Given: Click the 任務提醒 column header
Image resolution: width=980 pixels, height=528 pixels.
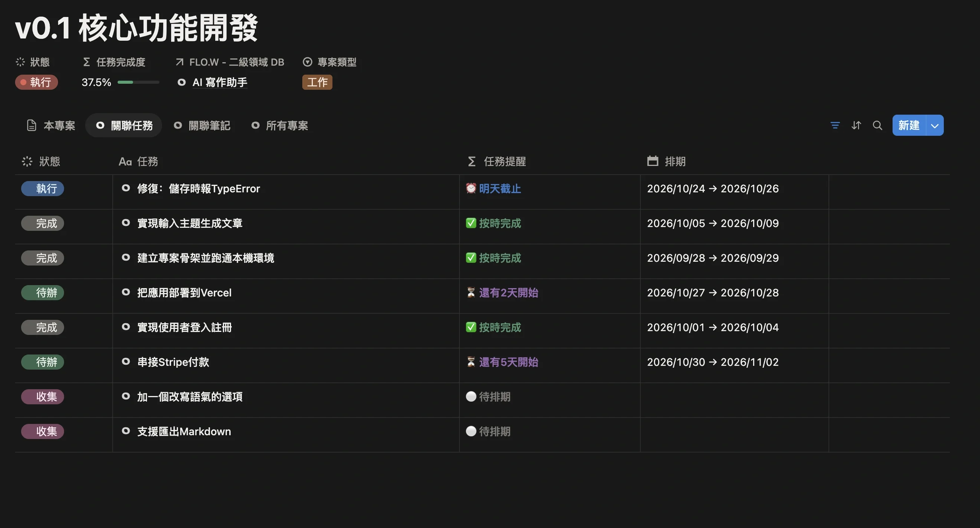Looking at the screenshot, I should (x=497, y=161).
